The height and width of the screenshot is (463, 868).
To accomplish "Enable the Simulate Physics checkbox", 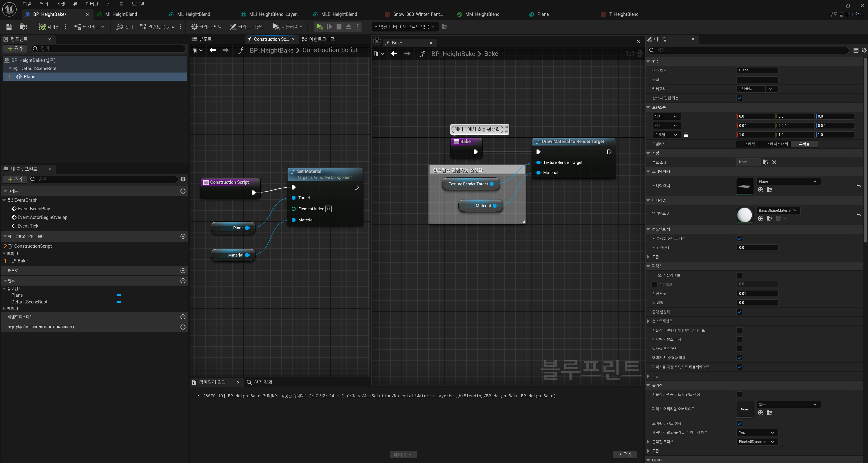I will (739, 275).
